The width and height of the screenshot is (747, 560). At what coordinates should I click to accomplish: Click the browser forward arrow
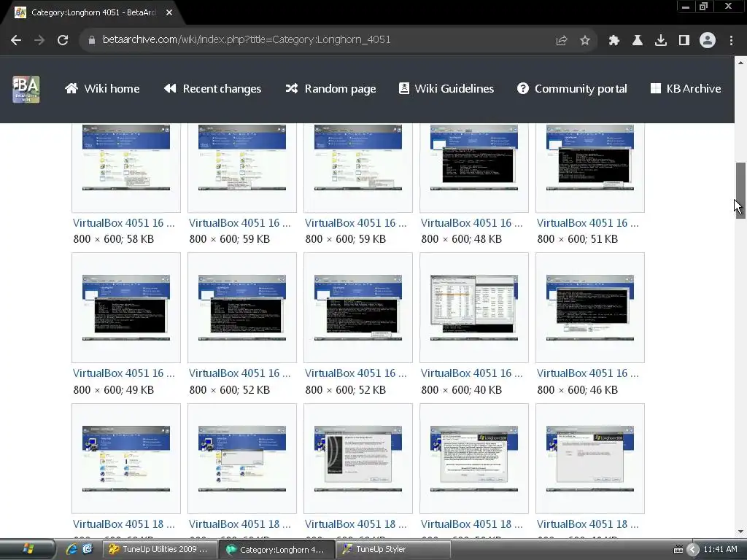click(x=39, y=40)
